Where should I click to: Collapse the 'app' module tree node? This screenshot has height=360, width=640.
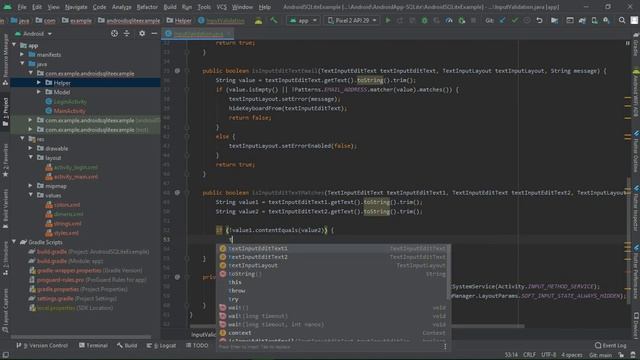click(x=15, y=45)
